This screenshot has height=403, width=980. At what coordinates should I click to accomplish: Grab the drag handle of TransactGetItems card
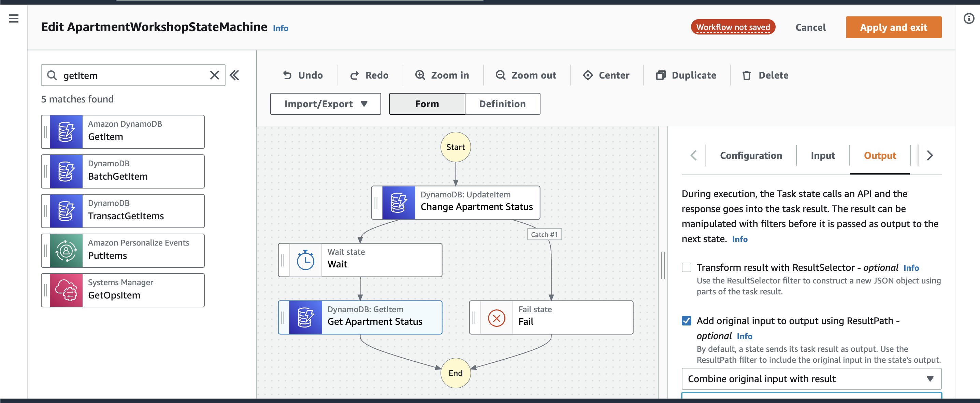(x=46, y=211)
